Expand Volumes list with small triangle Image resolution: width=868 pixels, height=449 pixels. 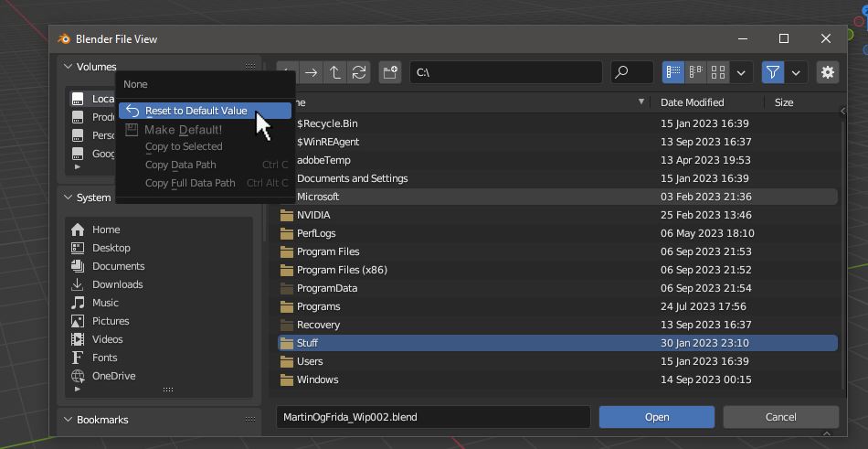[x=78, y=166]
